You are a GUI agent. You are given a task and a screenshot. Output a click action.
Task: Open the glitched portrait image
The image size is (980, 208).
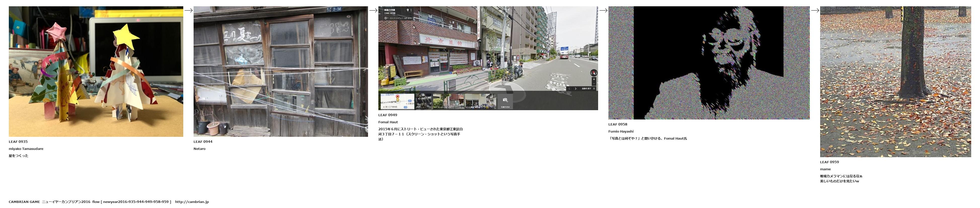[708, 63]
